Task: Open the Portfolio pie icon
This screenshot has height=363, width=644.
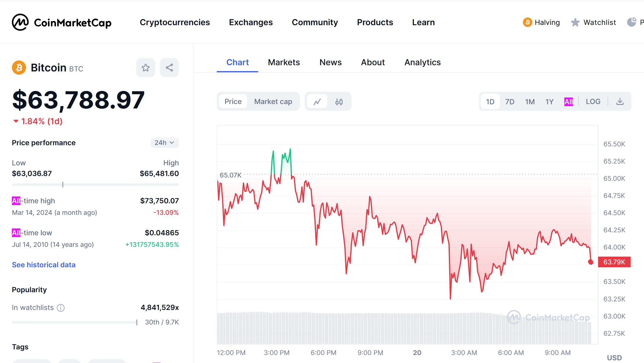Action: click(x=632, y=22)
